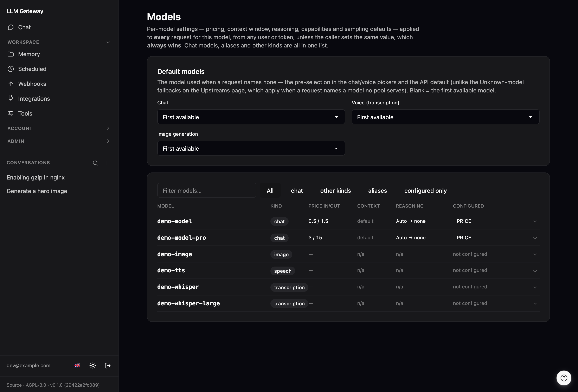Click the image kind badge

tap(281, 255)
